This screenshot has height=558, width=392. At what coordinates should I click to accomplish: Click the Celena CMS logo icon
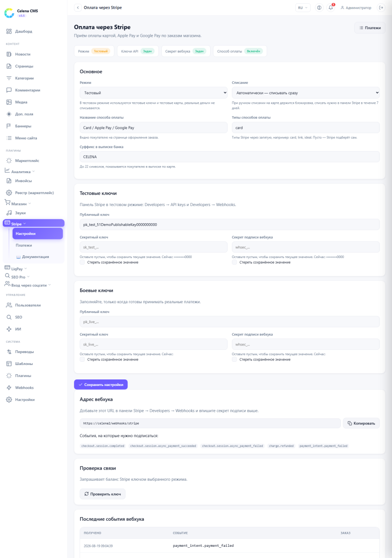9,13
